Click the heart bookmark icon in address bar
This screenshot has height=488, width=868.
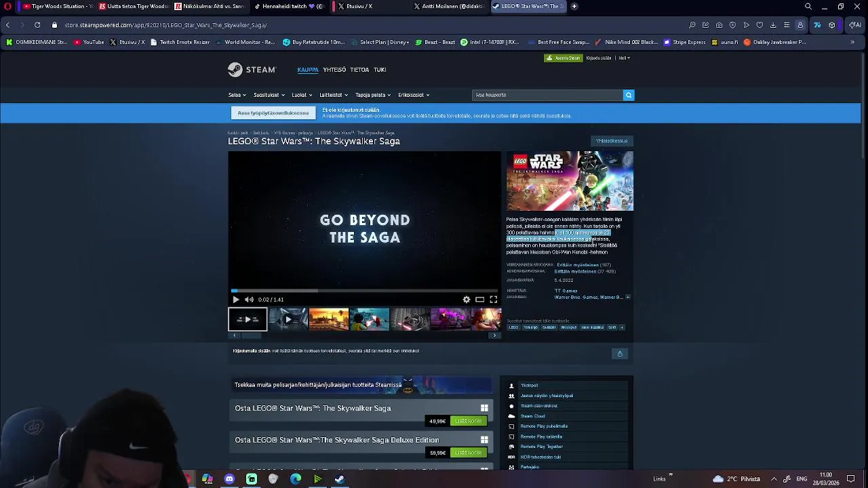(x=759, y=25)
